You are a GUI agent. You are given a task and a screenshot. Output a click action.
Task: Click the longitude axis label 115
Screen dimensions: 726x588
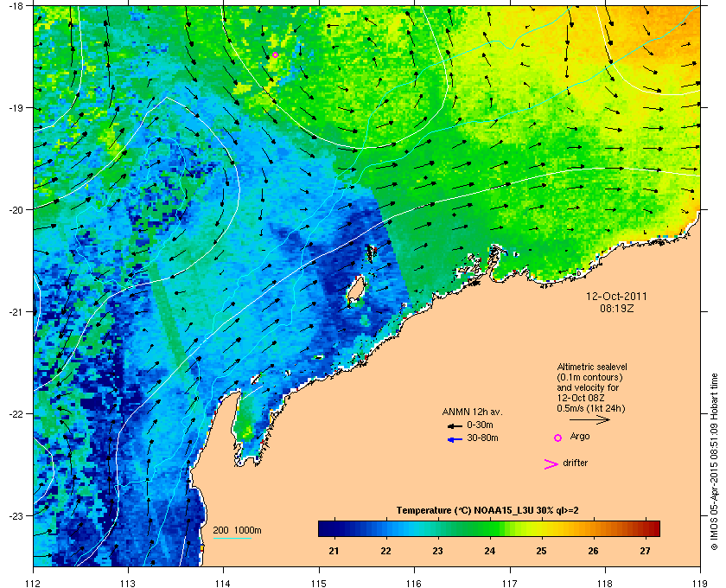point(319,583)
